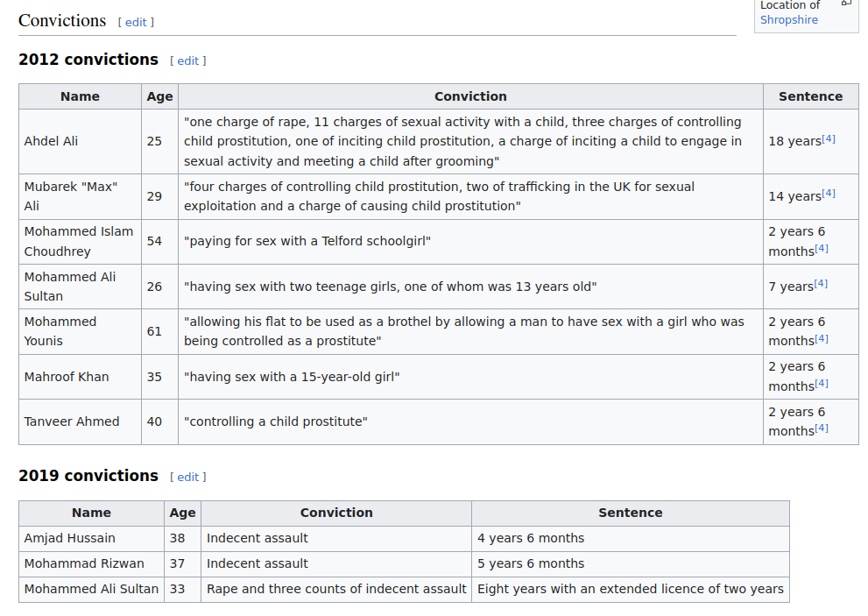
Task: Select Mohammed Ali Sultan in the 2012 table
Action: [81, 287]
